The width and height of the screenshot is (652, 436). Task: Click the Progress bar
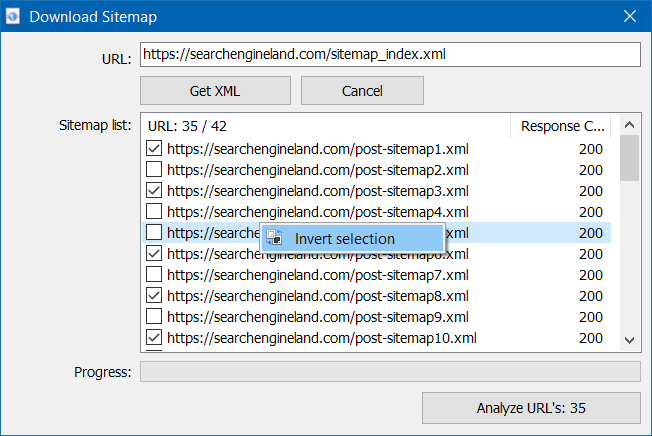389,372
